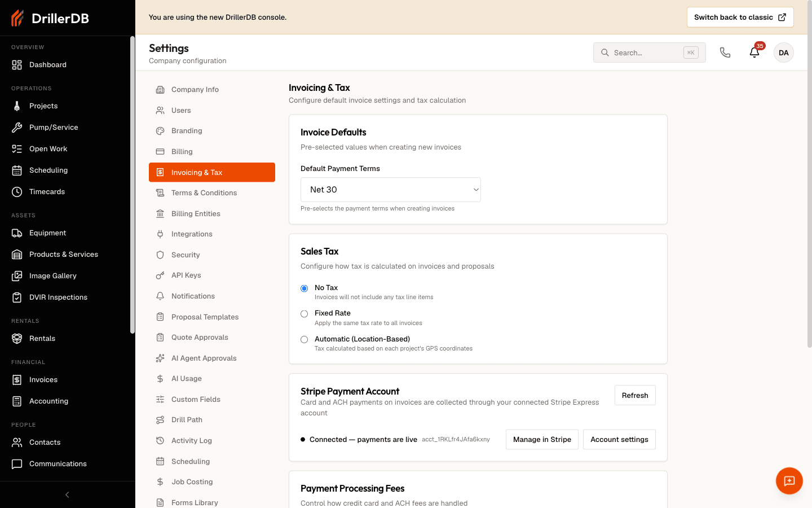Open Job Costing settings

212,482
